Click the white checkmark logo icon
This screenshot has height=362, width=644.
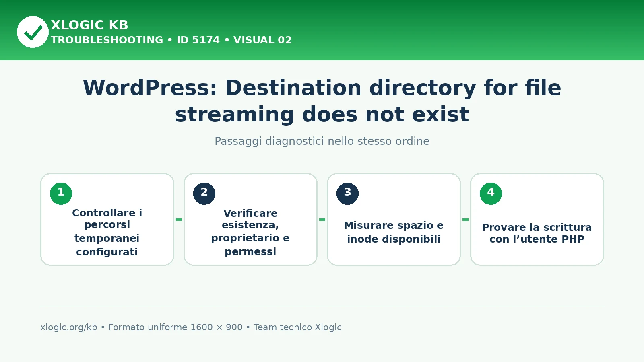click(33, 32)
